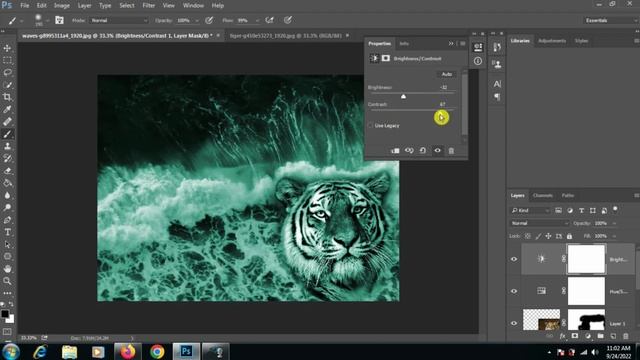Open layer filter Kind dropdown
The image size is (640, 360).
[x=530, y=210]
